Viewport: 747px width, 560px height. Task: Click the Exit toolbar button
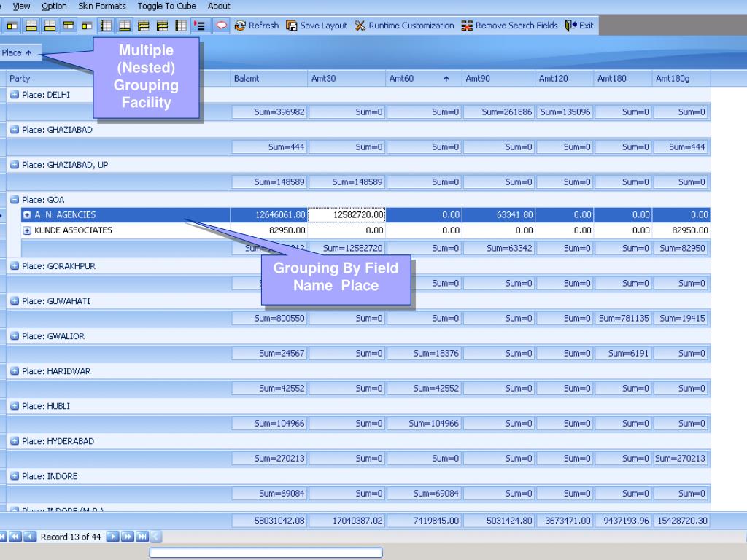pos(579,26)
